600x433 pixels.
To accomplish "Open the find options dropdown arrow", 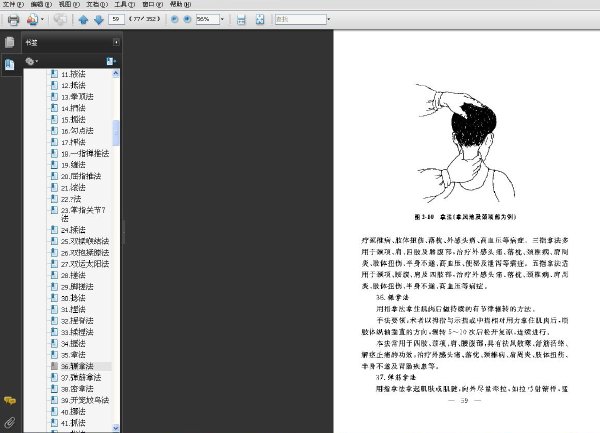I will [x=329, y=19].
